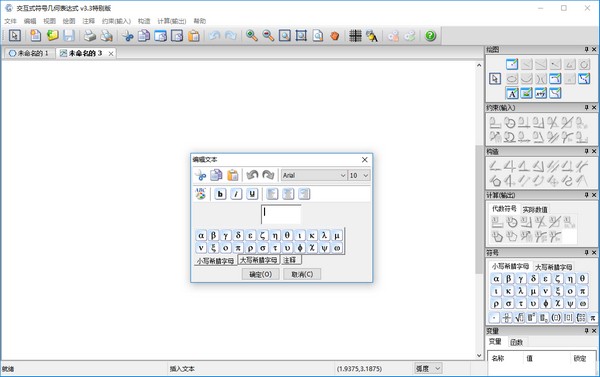Image resolution: width=600 pixels, height=377 pixels.
Task: Open the 文件 menu
Action: coord(10,21)
